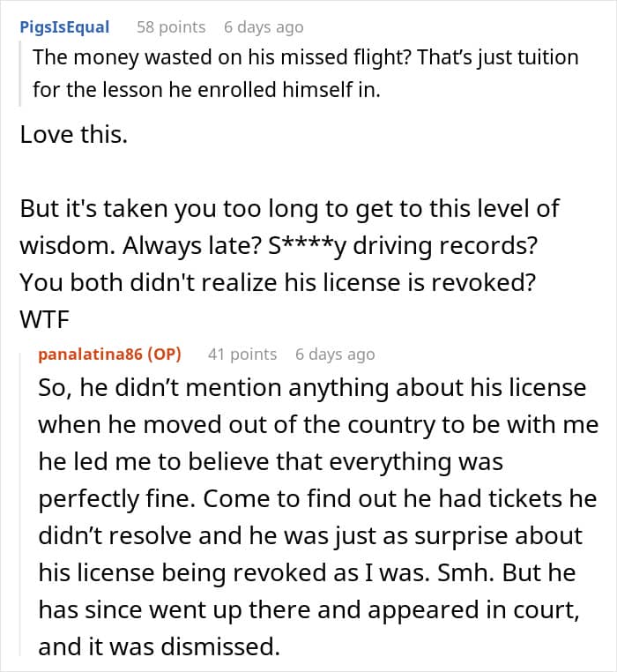Click the final line "and it was dismissed."
The width and height of the screenshot is (617, 672).
point(159,647)
